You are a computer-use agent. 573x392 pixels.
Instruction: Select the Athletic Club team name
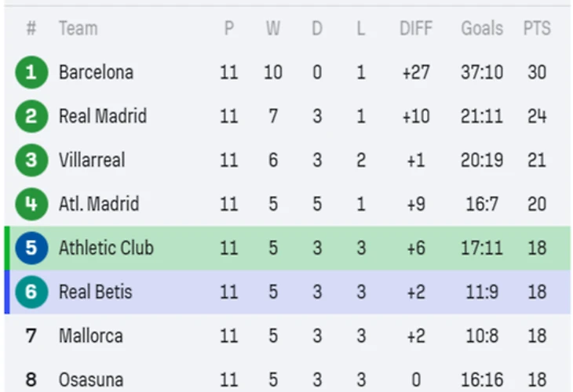point(106,248)
